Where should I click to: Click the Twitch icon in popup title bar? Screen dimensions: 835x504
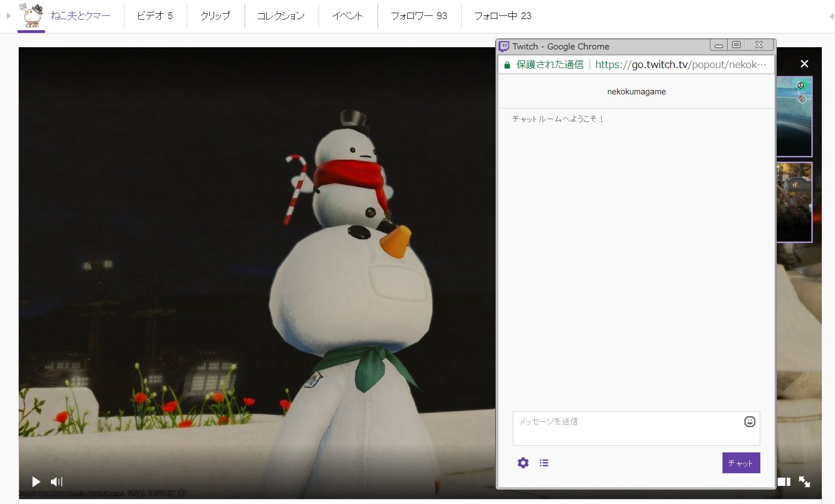[x=504, y=46]
